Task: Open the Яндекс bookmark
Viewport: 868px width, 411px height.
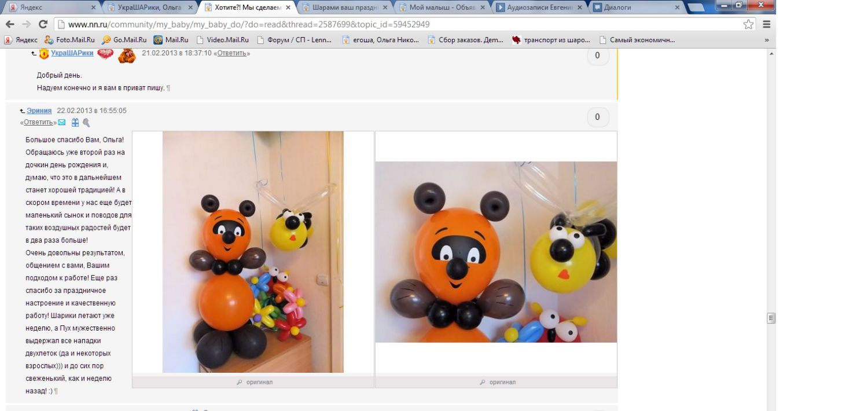Action: (x=21, y=40)
